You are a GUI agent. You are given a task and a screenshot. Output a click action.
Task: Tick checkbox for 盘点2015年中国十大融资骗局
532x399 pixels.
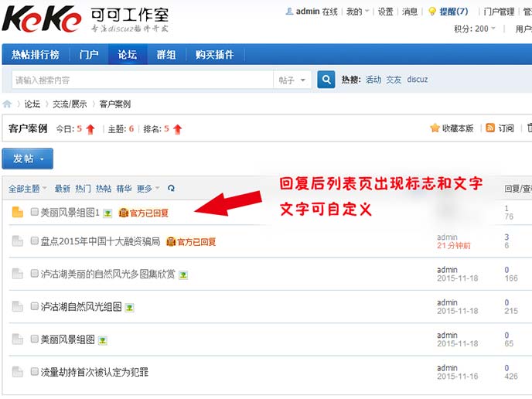coord(34,240)
